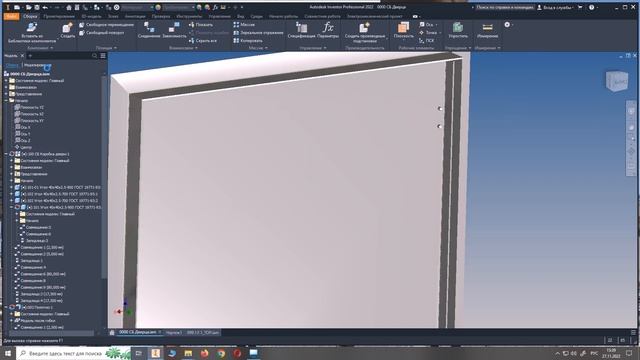Select the Соединение tool
The image size is (640, 360).
click(149, 30)
